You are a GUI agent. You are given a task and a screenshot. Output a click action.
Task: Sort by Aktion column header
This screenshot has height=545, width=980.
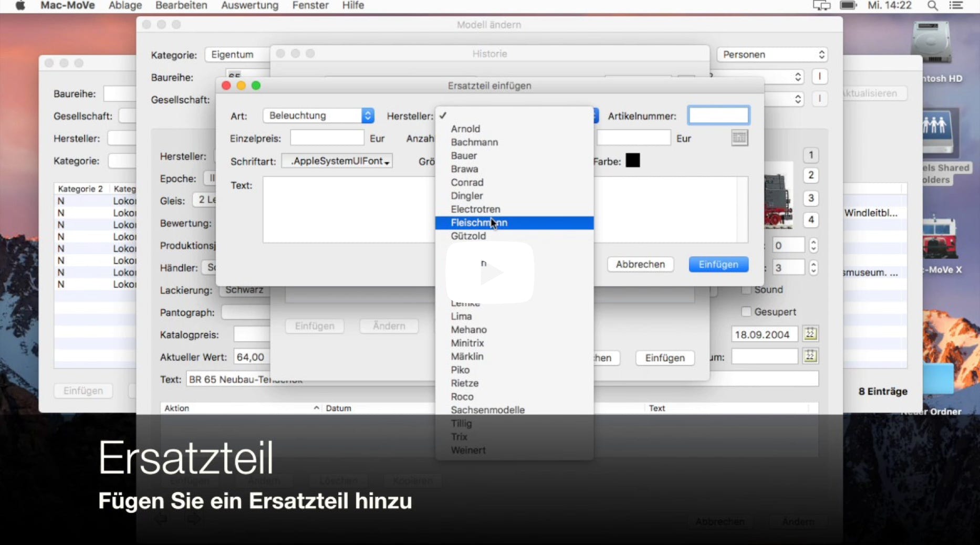(242, 408)
